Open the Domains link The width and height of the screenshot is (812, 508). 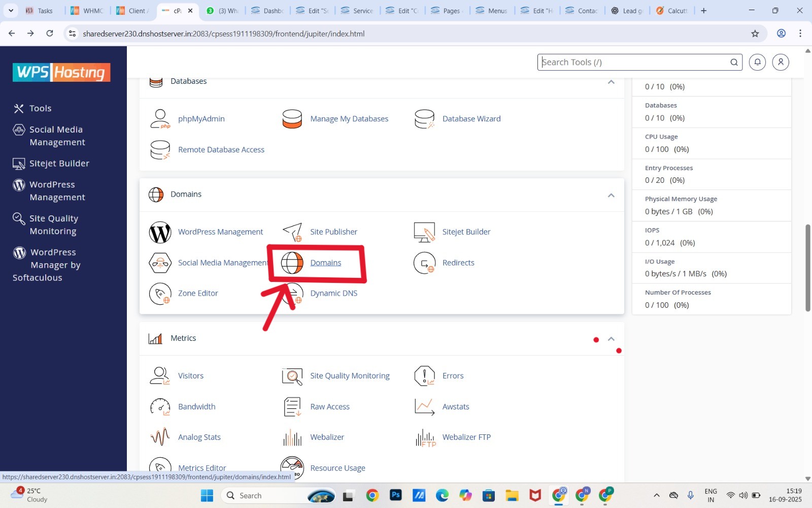(x=325, y=263)
